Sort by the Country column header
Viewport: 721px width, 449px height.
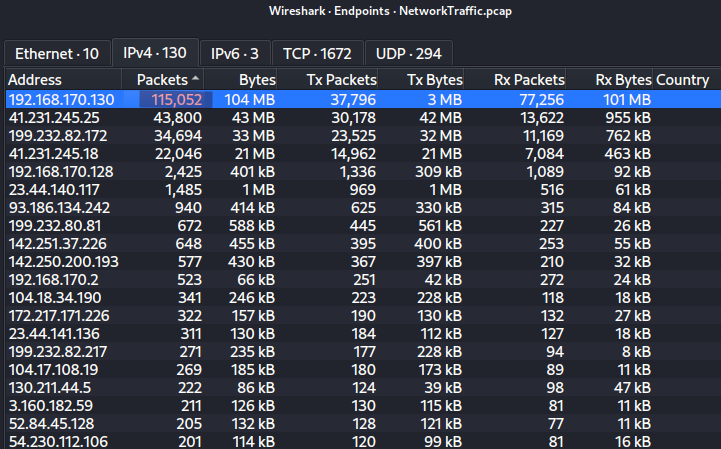tap(687, 80)
